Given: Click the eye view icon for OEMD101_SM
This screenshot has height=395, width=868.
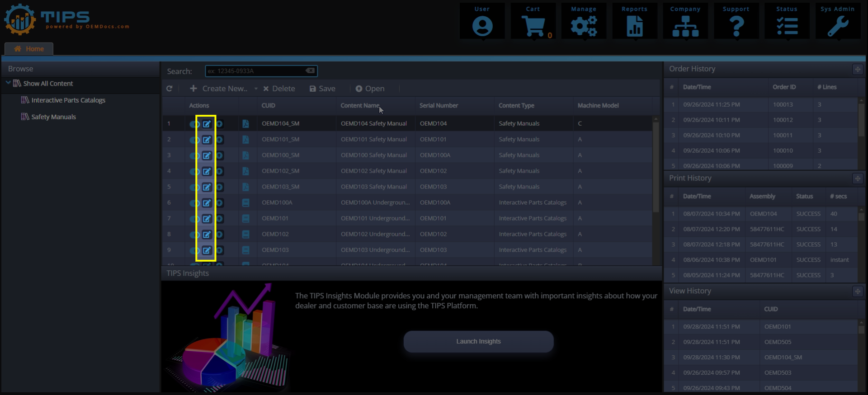Looking at the screenshot, I should [194, 140].
